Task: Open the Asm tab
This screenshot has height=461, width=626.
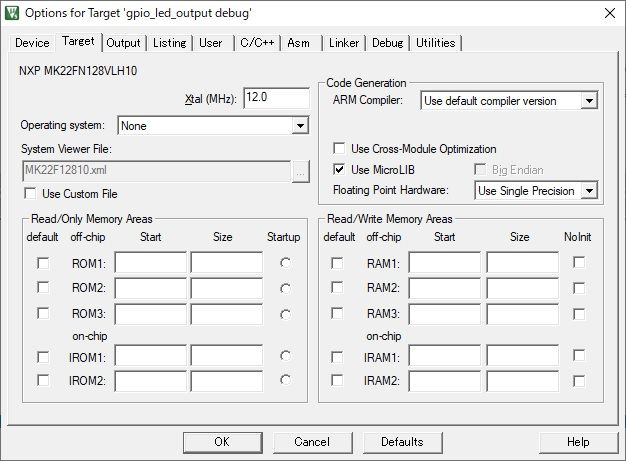Action: [x=299, y=43]
